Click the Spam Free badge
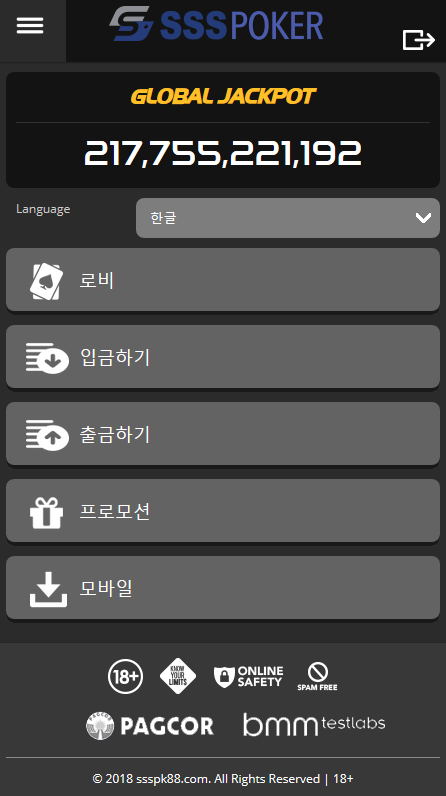 point(317,677)
